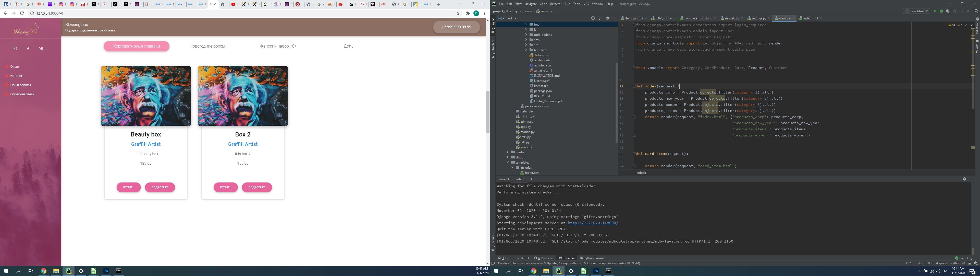Screen dimensions: 980x276
Task: Open Chrome profile avatar
Action: click(476, 13)
